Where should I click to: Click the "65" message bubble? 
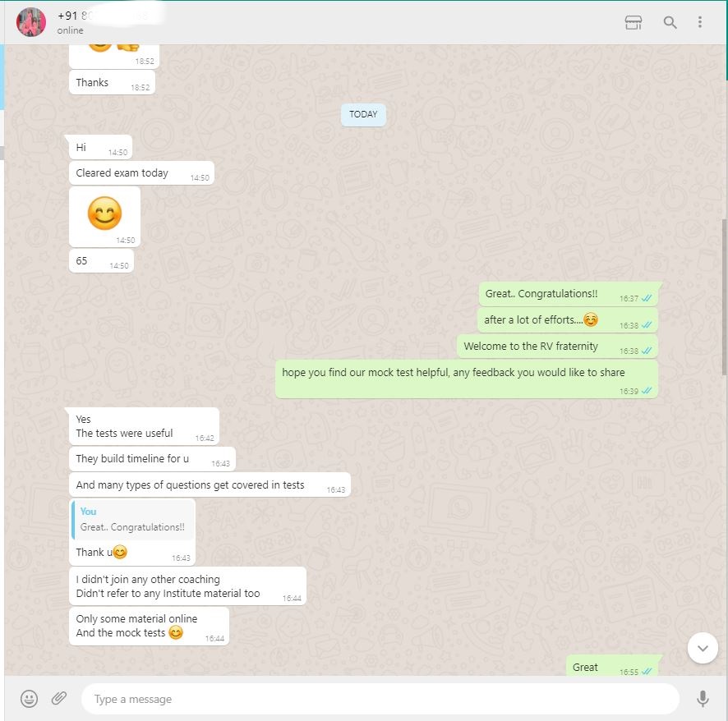pyautogui.click(x=102, y=261)
